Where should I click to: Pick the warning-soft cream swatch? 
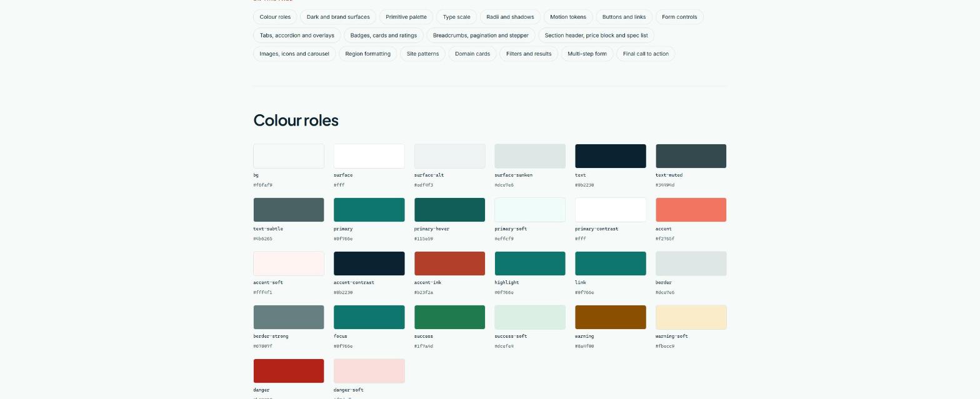tap(691, 317)
